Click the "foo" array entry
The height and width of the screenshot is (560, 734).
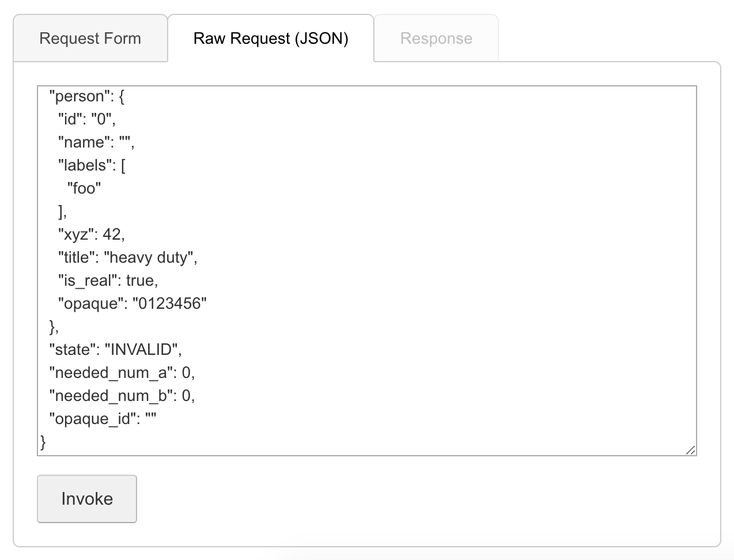pyautogui.click(x=84, y=188)
